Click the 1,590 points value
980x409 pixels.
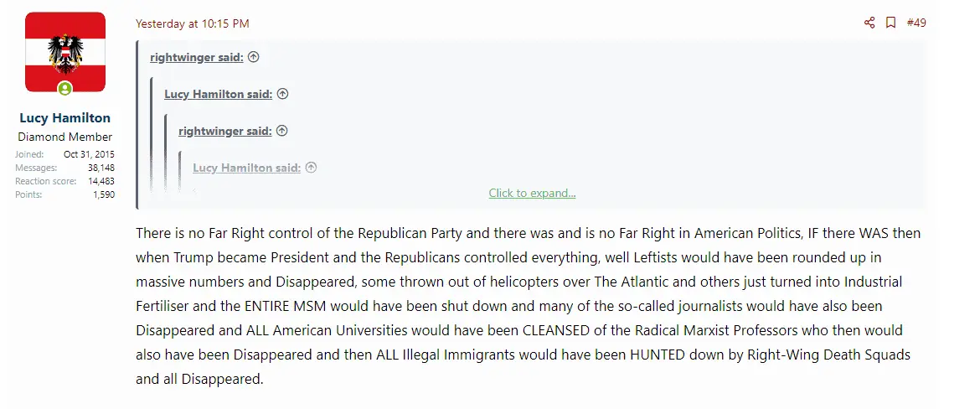104,194
